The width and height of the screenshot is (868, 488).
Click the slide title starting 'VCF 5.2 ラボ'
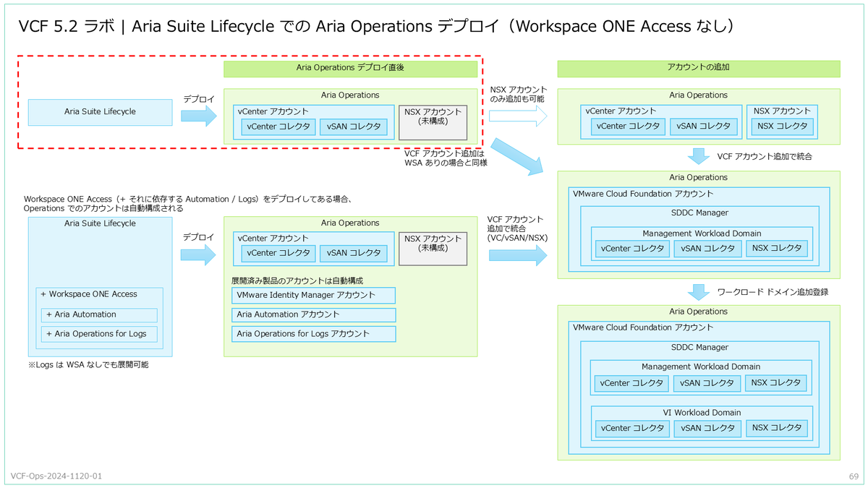click(x=376, y=27)
